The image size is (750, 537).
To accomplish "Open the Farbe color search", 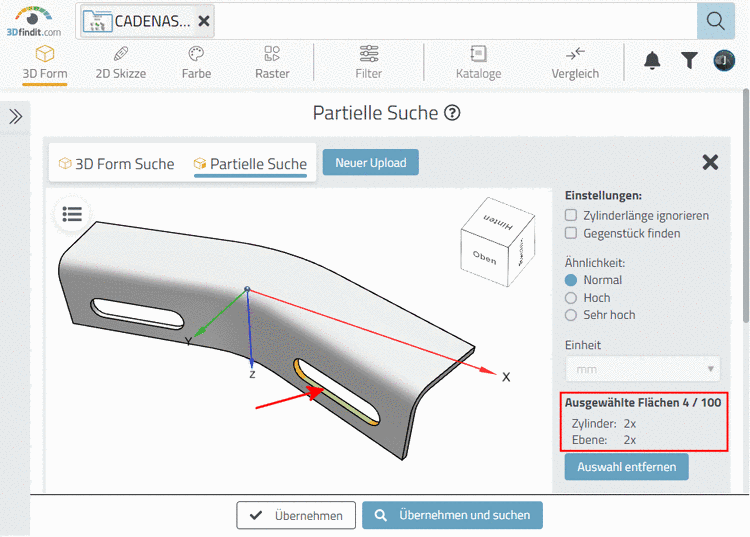I will (x=196, y=62).
